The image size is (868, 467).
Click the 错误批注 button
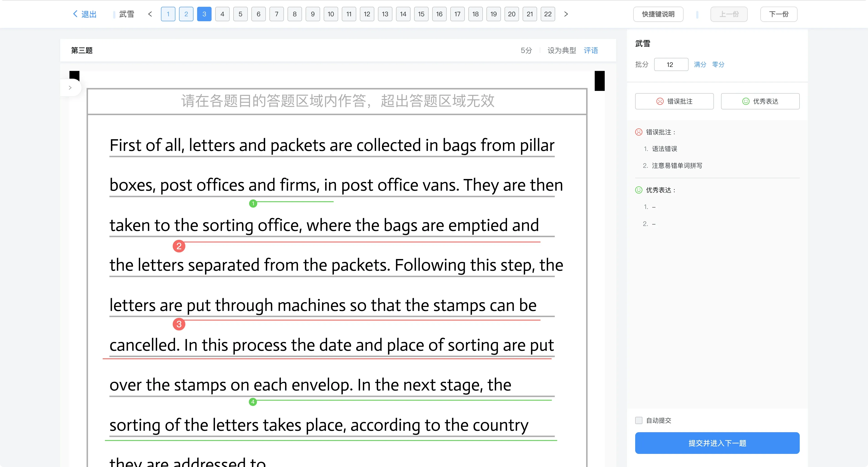(674, 101)
